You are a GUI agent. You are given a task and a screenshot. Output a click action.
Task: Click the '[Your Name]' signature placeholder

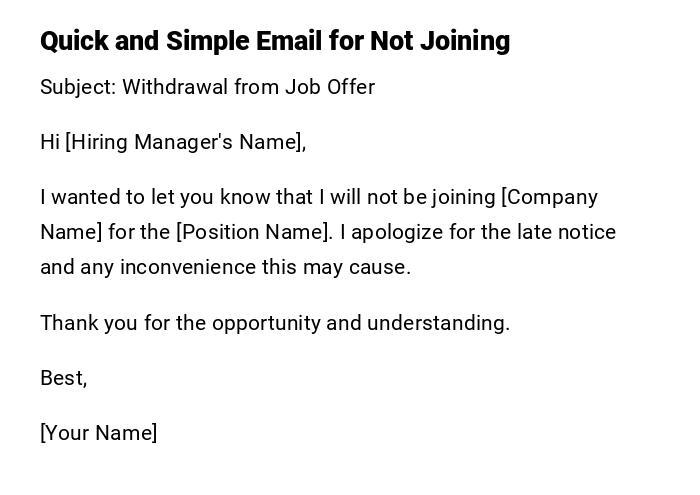(x=98, y=433)
